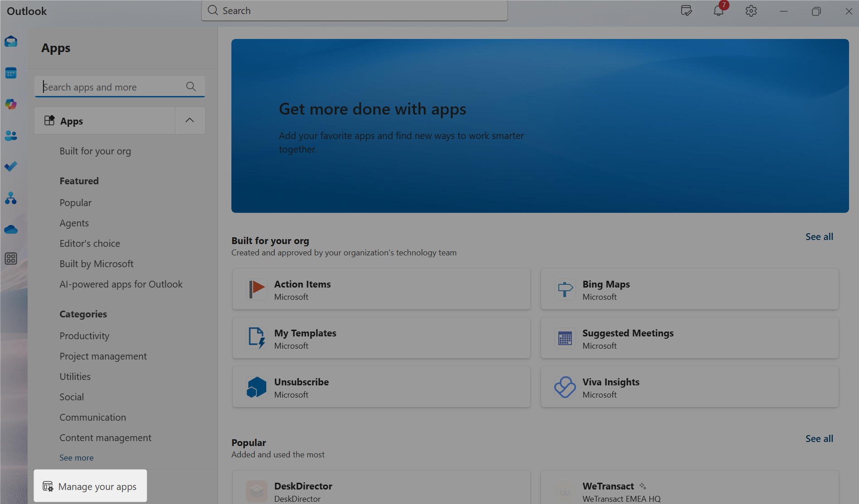Open the Bing Maps card title
Viewport: 859px width, 504px height.
606,284
